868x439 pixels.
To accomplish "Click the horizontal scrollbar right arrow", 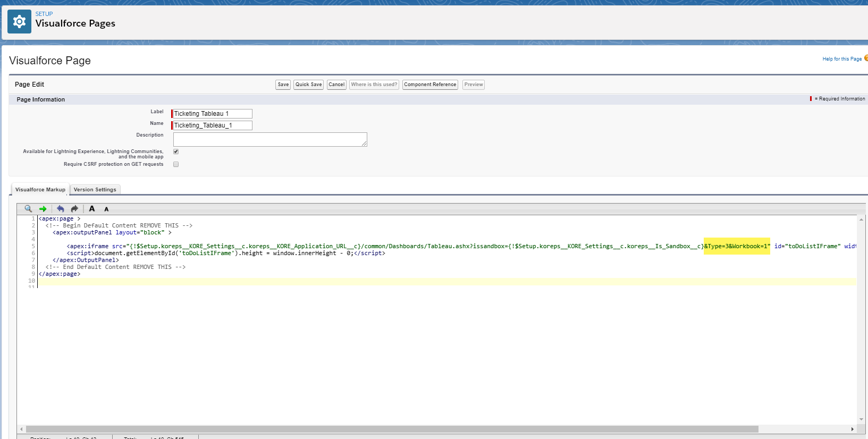I will point(853,429).
